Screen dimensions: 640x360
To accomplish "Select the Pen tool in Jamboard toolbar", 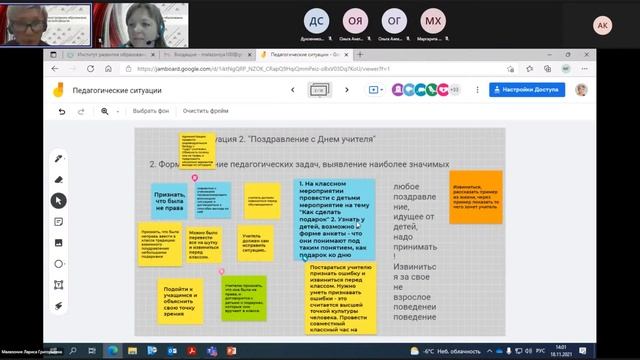I will 58,158.
